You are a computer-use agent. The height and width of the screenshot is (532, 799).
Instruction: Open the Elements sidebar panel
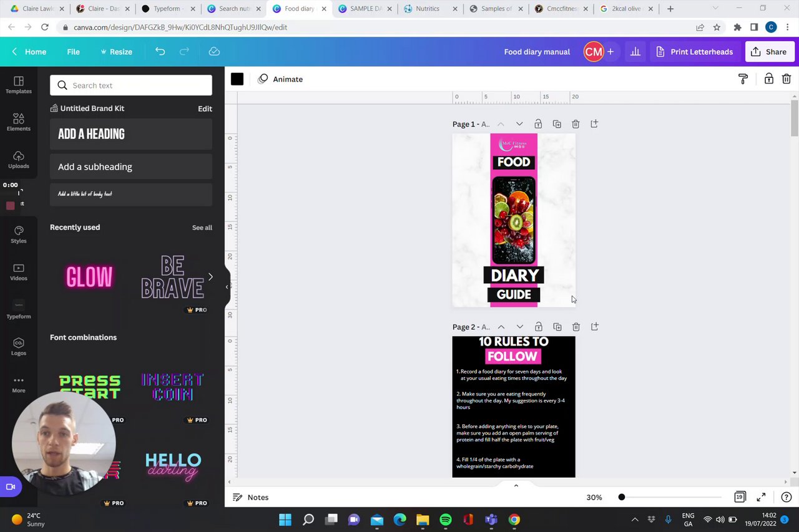coord(19,122)
